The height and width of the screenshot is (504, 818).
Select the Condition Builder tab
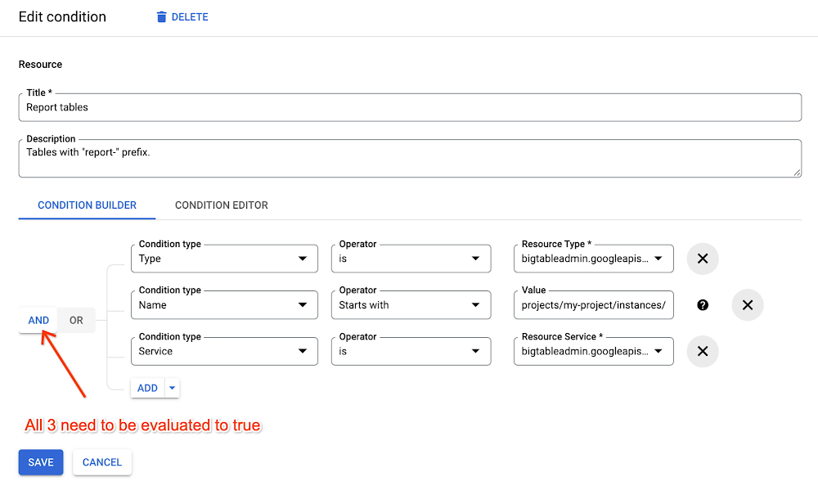(x=87, y=205)
